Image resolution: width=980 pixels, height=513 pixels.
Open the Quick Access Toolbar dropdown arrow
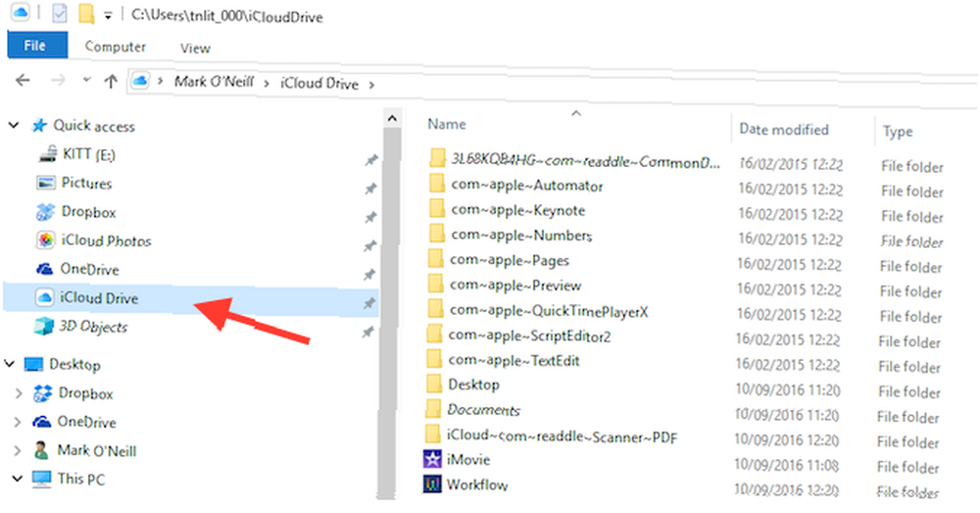pos(108,17)
